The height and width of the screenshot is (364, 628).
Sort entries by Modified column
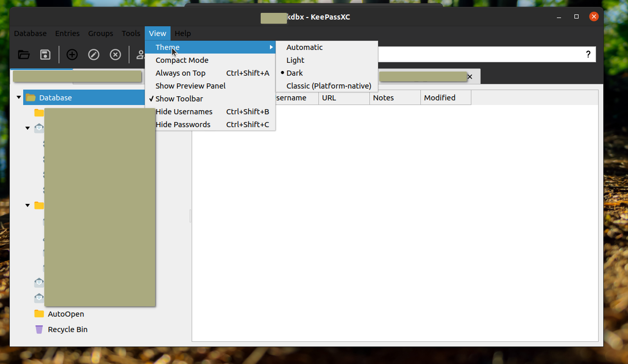(x=439, y=97)
